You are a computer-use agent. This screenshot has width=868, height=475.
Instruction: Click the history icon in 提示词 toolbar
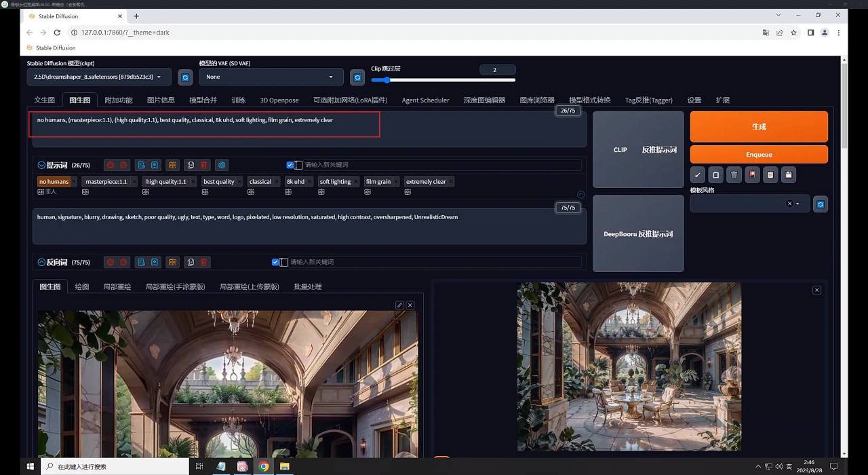[x=141, y=165]
